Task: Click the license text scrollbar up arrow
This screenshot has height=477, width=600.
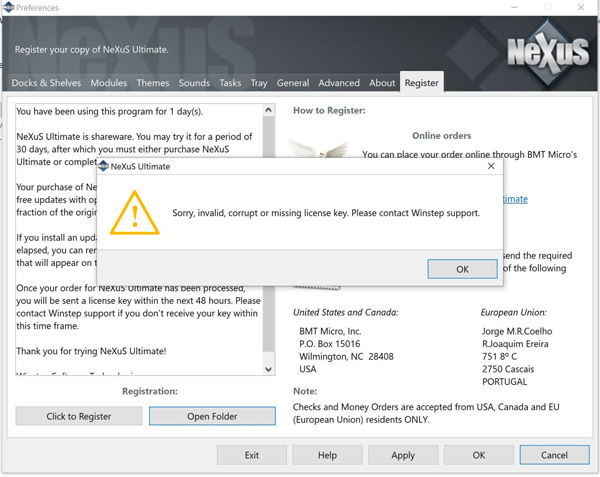Action: (x=268, y=110)
